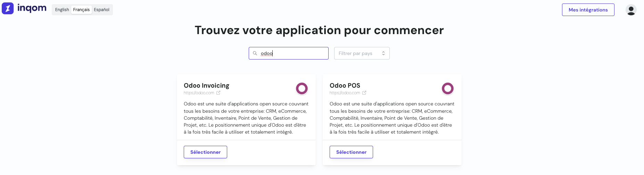
Task: Click the country filter chevron arrows
Action: click(x=383, y=53)
